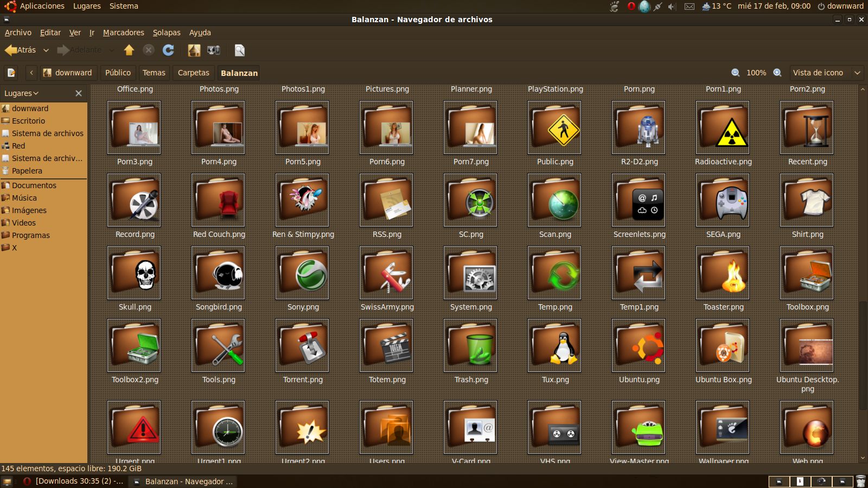Image resolution: width=868 pixels, height=488 pixels.
Task: Select the Ren & Stimpy.png file
Action: click(303, 200)
